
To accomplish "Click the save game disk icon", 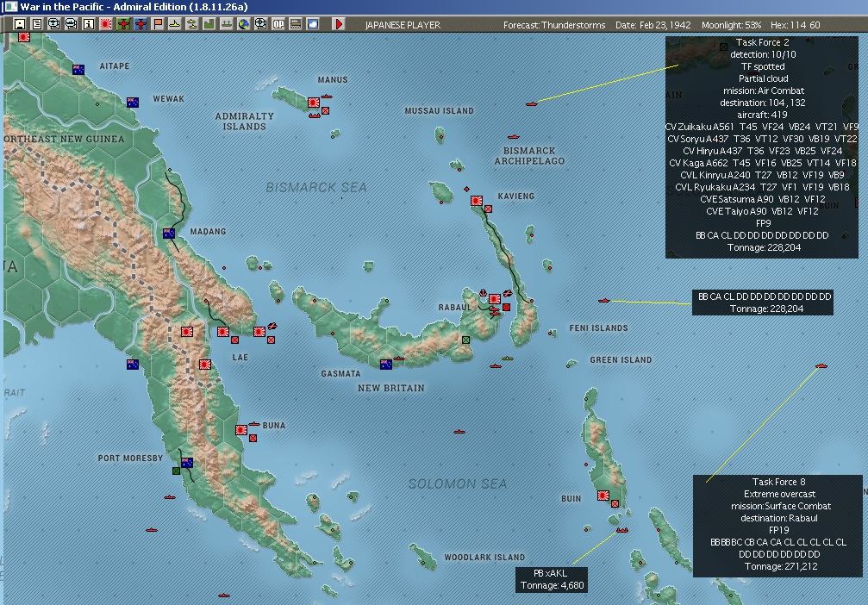I will (20, 24).
